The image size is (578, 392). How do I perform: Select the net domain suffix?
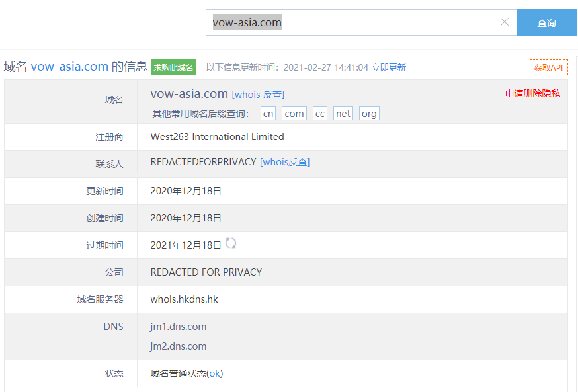[x=343, y=114]
